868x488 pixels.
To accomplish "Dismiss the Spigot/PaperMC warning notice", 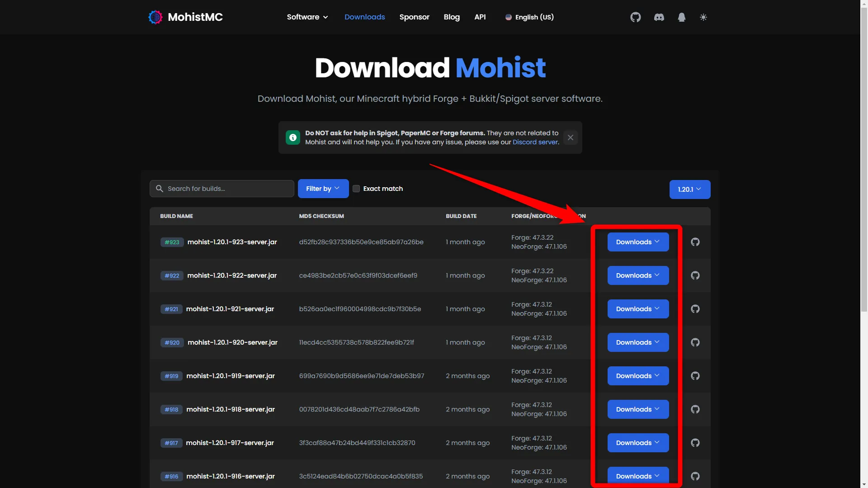I will [571, 137].
